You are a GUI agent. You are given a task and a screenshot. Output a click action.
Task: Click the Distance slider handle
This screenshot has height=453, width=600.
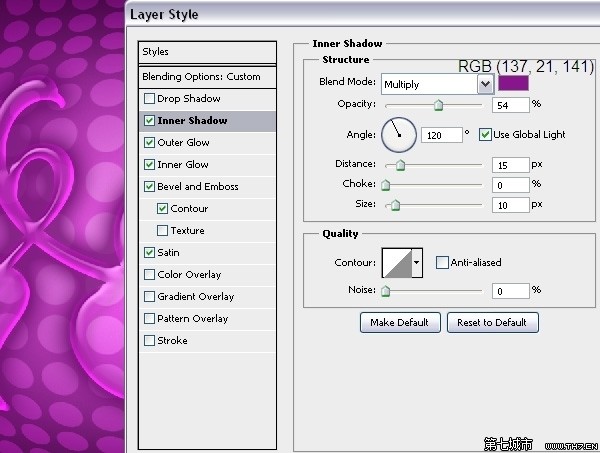click(x=401, y=165)
